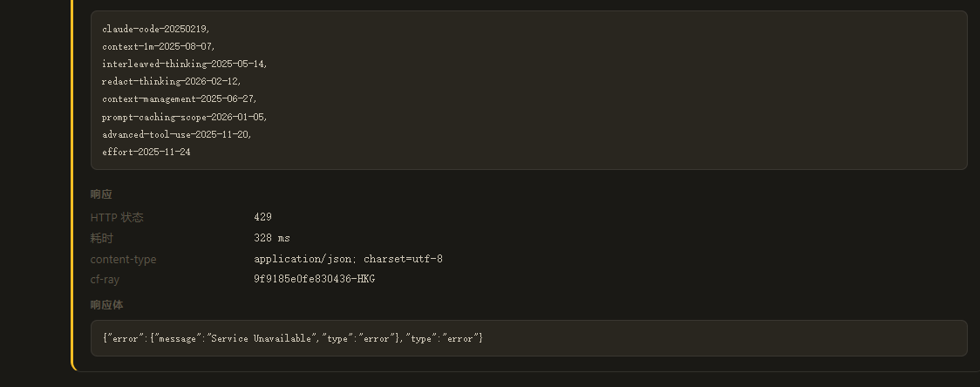
Task: Select the prompt-caching-scope-2026-01-05 entry
Action: (x=185, y=117)
